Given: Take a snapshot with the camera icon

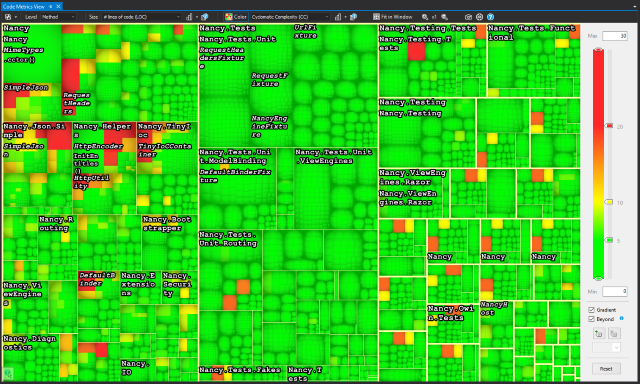Looking at the screenshot, I should (468, 17).
